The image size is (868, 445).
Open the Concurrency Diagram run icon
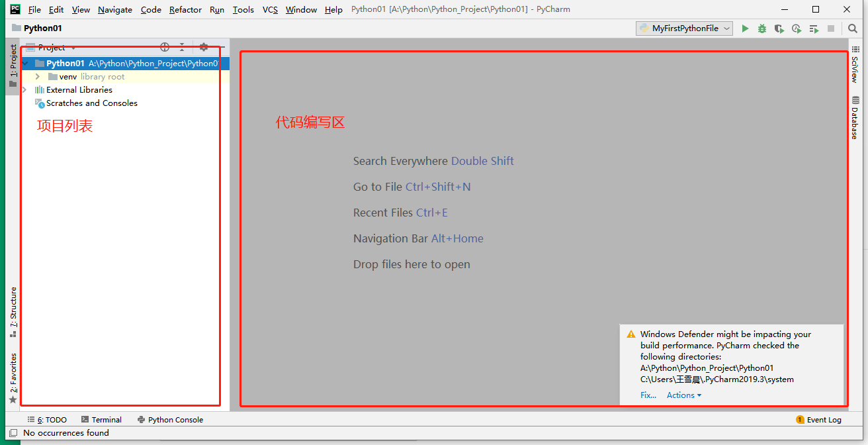click(814, 28)
